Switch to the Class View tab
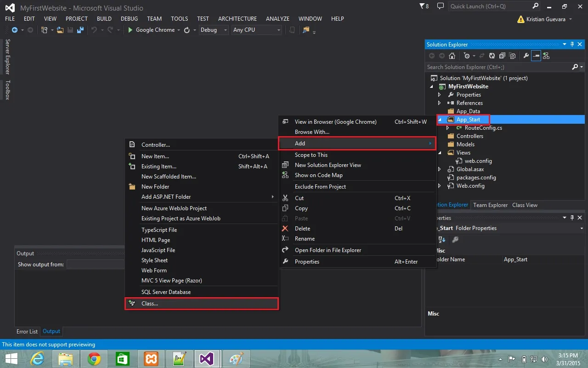Screen dimensions: 588x368 [525, 205]
